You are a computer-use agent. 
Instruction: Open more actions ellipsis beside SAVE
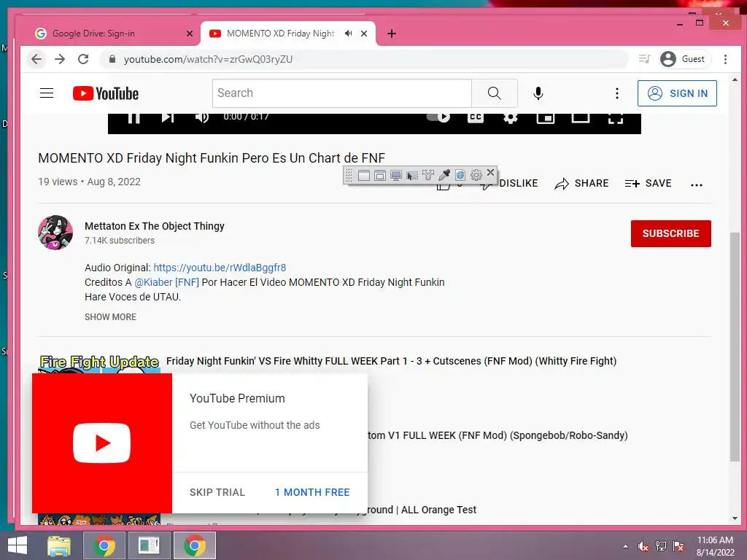(697, 184)
